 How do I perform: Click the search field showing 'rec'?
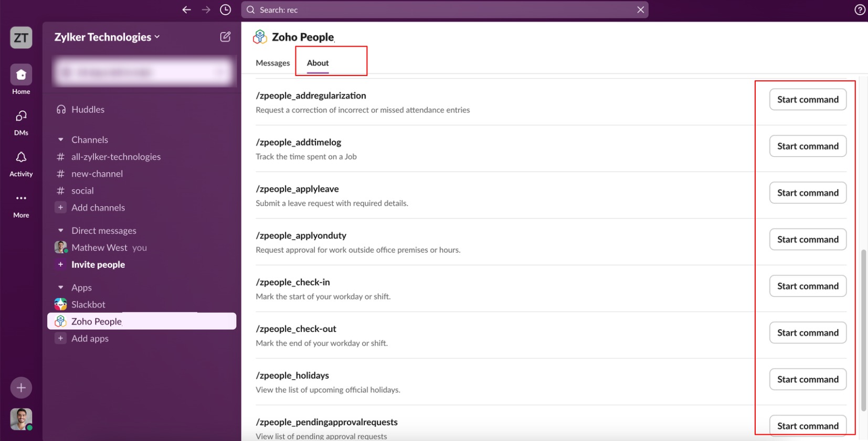click(444, 10)
